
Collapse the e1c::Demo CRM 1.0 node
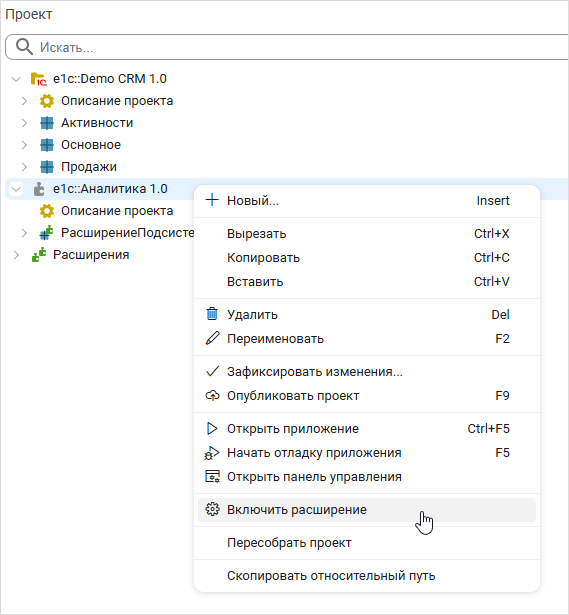pyautogui.click(x=16, y=79)
